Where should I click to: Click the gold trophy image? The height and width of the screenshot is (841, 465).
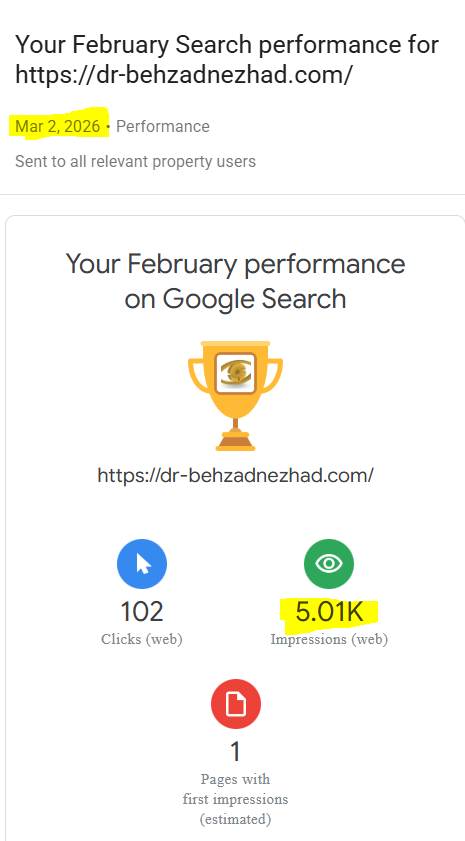pos(235,395)
